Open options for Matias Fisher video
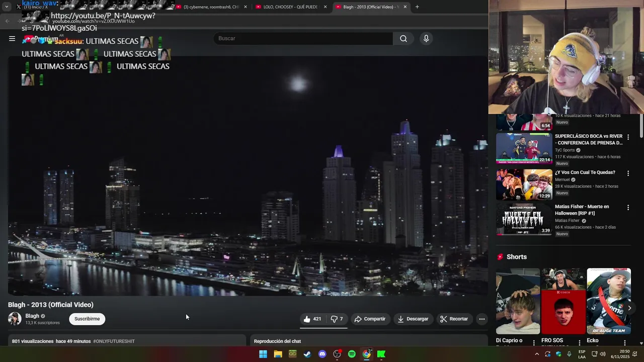 628,207
